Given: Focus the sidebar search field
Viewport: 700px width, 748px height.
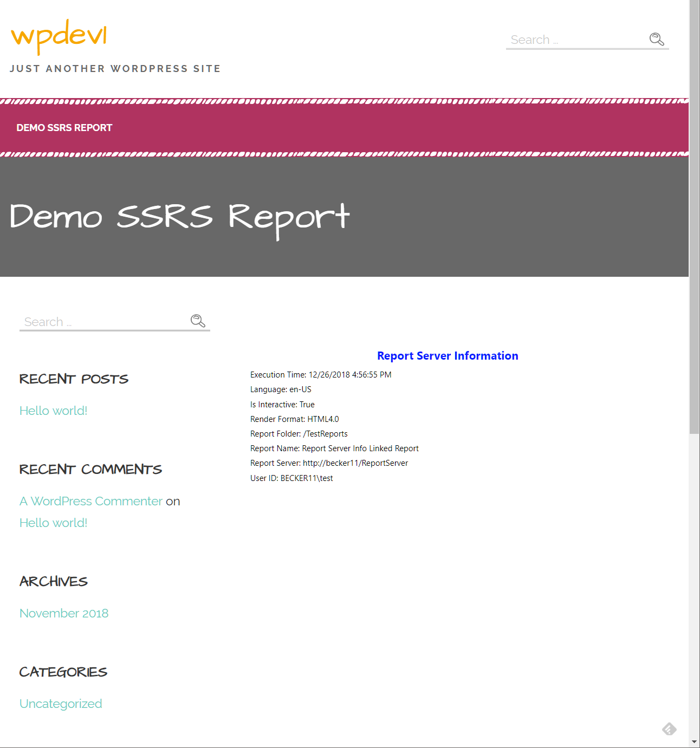Looking at the screenshot, I should [x=104, y=322].
